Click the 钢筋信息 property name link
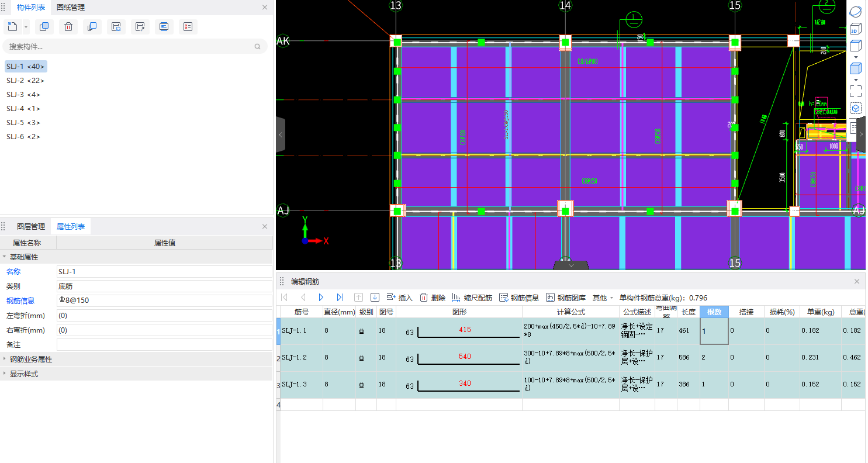Screen dimensions: 868x463 pos(20,301)
